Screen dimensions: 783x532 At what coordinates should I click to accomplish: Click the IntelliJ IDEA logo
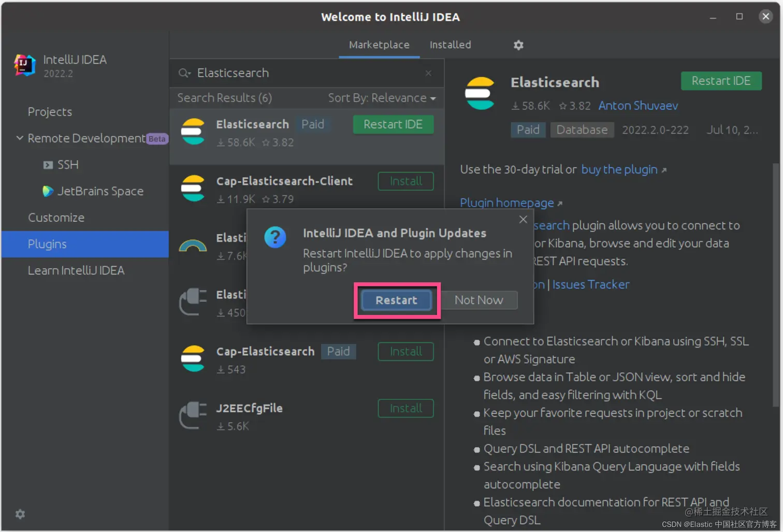[x=23, y=65]
